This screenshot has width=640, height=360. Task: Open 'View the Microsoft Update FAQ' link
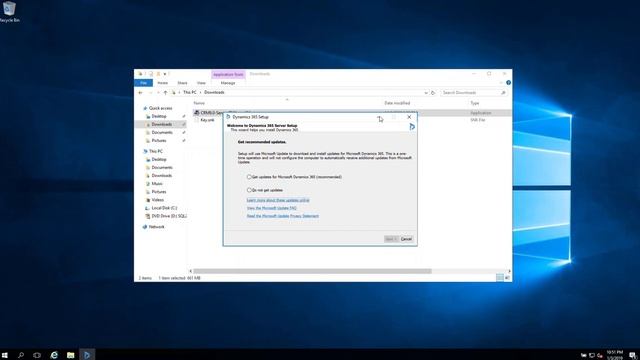[271, 208]
